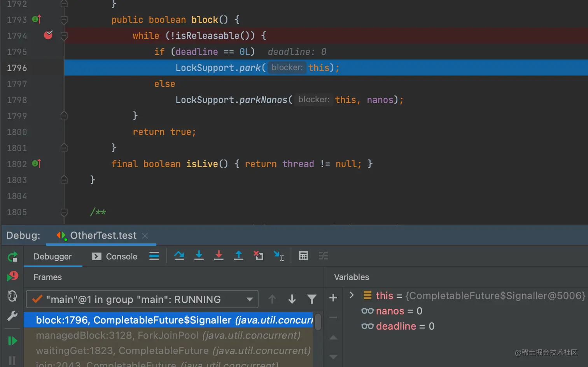
Task: Click fold end marker at line 1801
Action: tap(64, 148)
